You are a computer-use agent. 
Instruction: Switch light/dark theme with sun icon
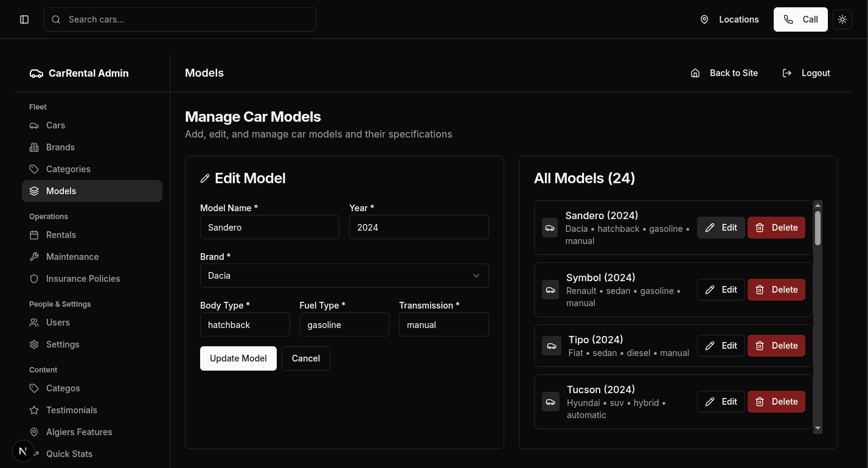tap(842, 19)
